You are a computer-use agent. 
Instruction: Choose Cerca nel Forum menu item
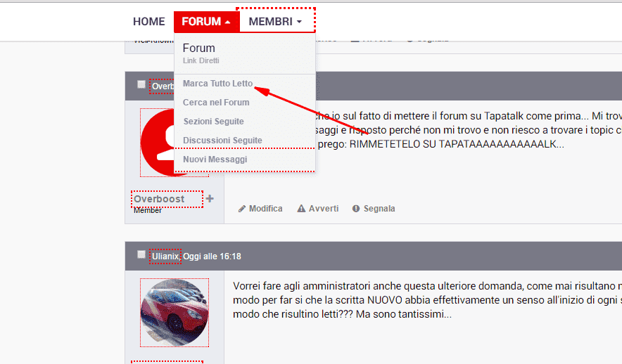point(216,103)
